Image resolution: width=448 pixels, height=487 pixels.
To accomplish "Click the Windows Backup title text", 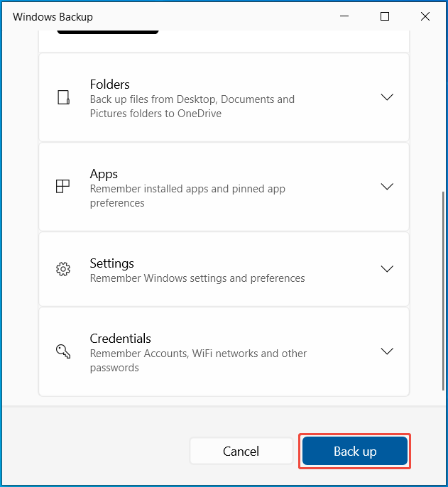I will click(x=53, y=17).
